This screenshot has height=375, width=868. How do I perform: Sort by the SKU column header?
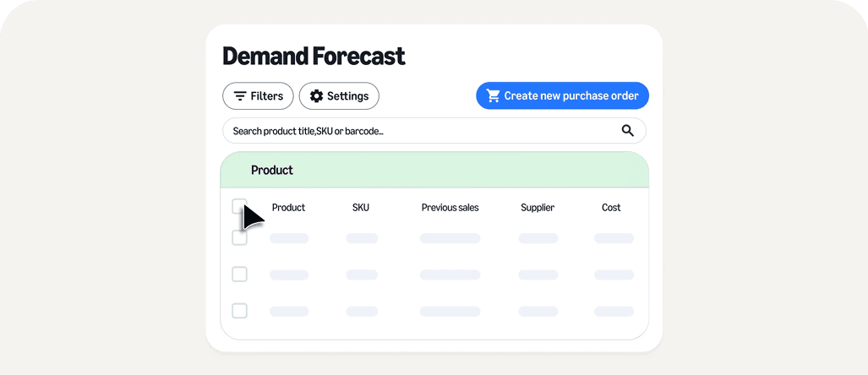pyautogui.click(x=361, y=208)
